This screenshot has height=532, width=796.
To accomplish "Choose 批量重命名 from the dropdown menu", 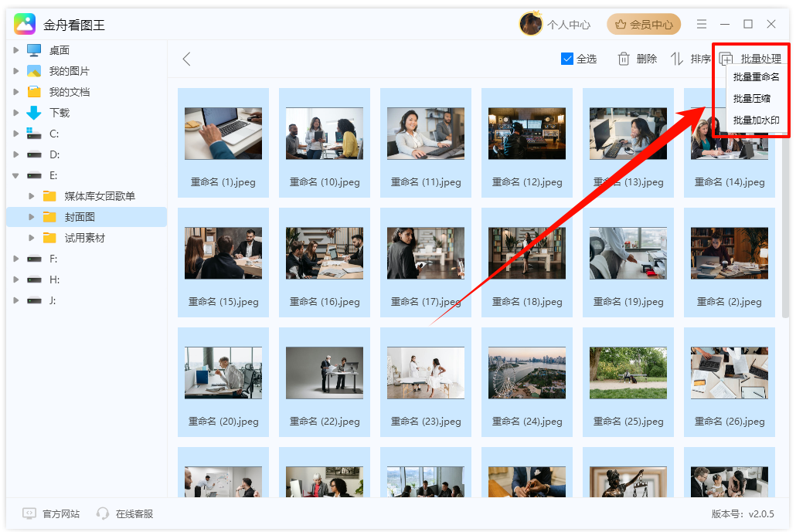I will 756,77.
